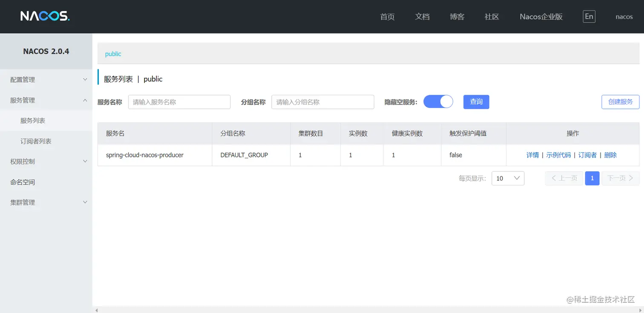Viewport: 644px width, 313px height.
Task: Open the nacos user menu
Action: (x=624, y=17)
